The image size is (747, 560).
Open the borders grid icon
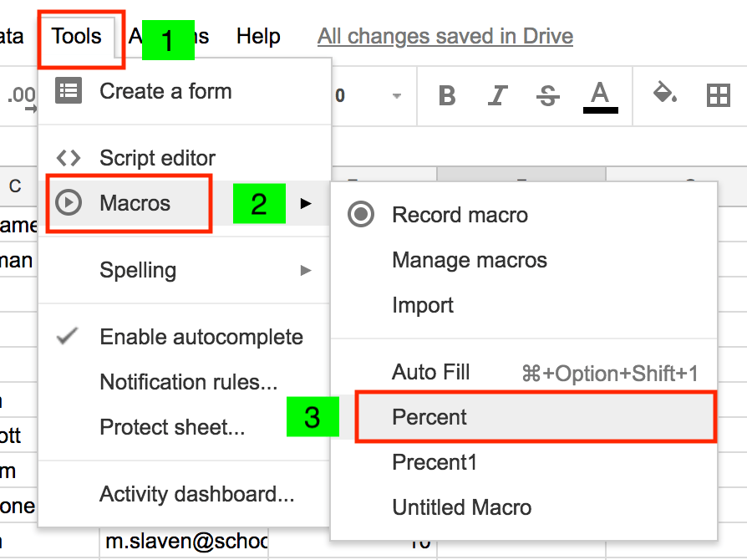point(718,96)
